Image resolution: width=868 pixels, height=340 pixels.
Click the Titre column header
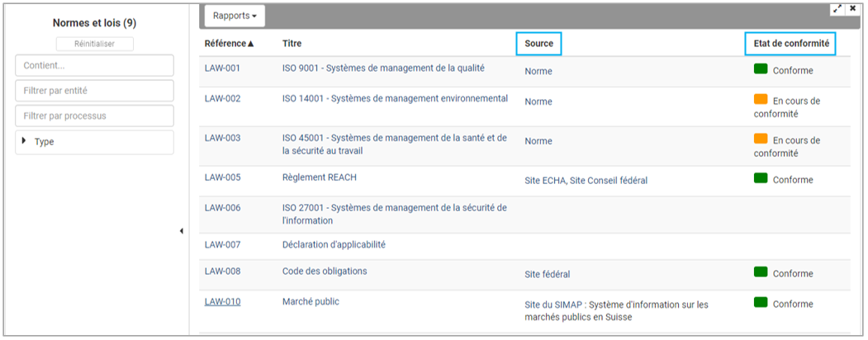(292, 43)
